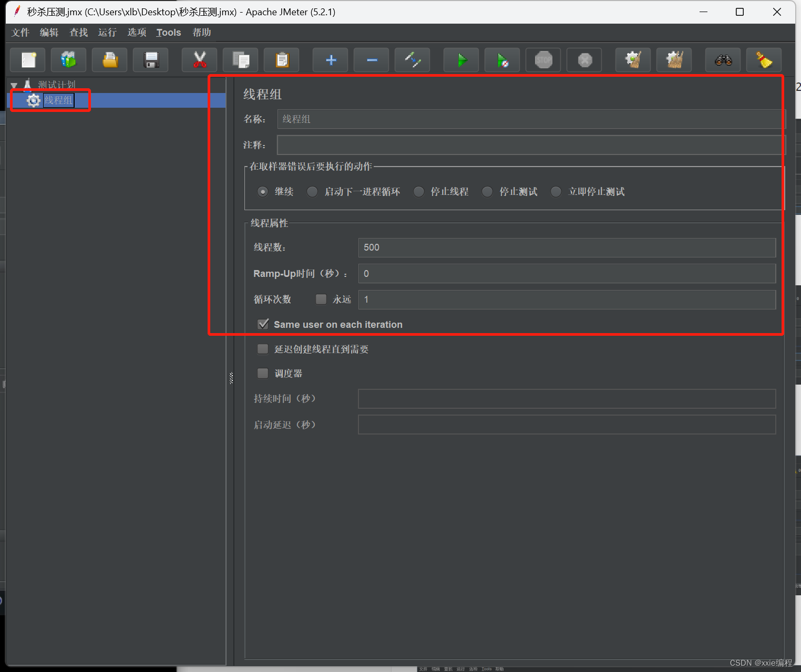The image size is (801, 672).
Task: Click the Open file folder icon
Action: click(110, 60)
